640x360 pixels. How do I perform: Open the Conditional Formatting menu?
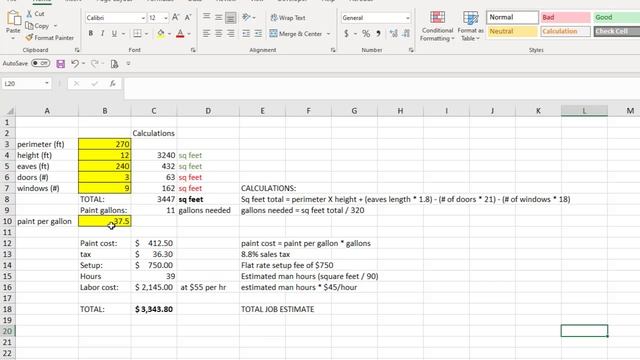437,27
